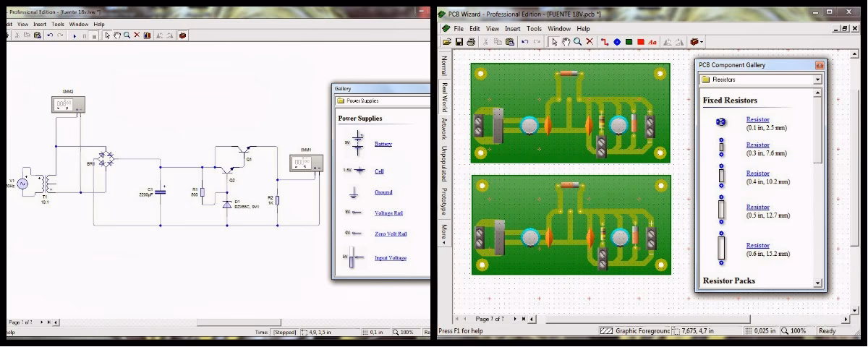This screenshot has width=868, height=347.
Task: Select the blue Pad tool
Action: pos(617,42)
